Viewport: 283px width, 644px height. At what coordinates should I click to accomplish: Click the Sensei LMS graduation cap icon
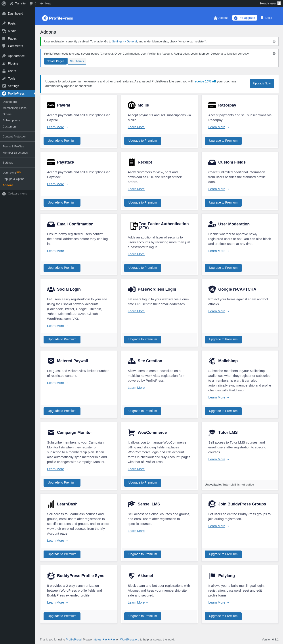[x=132, y=504]
